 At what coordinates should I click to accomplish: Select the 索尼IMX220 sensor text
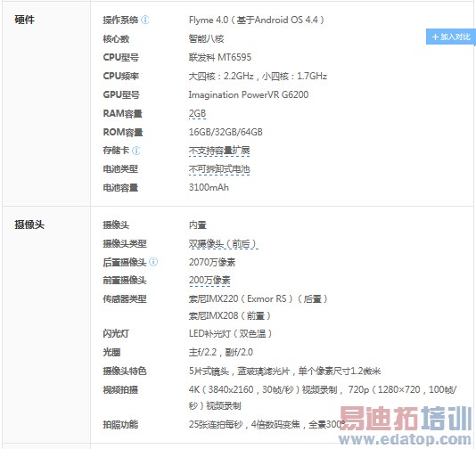(x=213, y=298)
